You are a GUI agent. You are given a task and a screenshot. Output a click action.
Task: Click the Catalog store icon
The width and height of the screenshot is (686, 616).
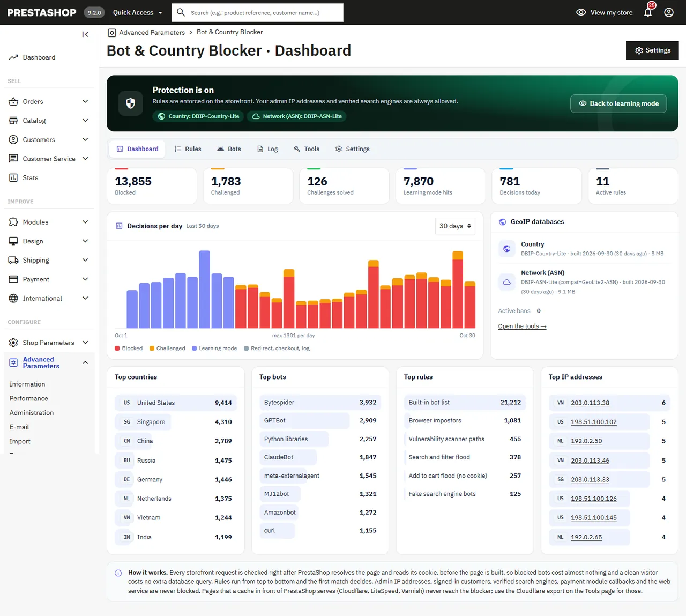(x=13, y=121)
